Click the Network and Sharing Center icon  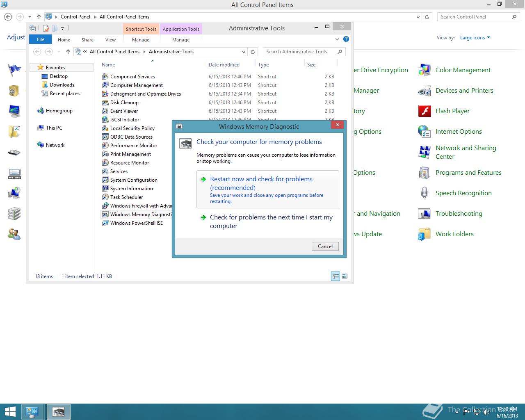[x=424, y=152]
